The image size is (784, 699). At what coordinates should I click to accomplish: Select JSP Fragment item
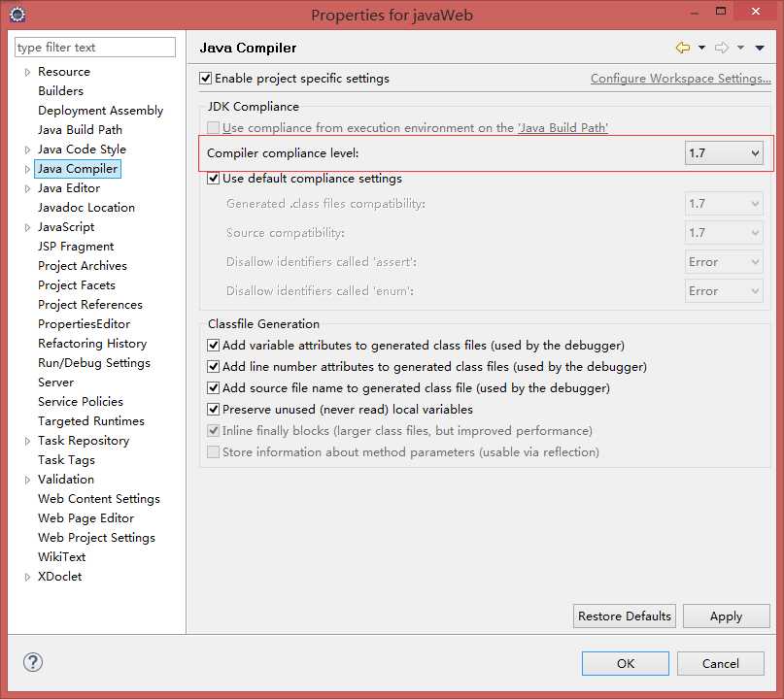tap(76, 247)
